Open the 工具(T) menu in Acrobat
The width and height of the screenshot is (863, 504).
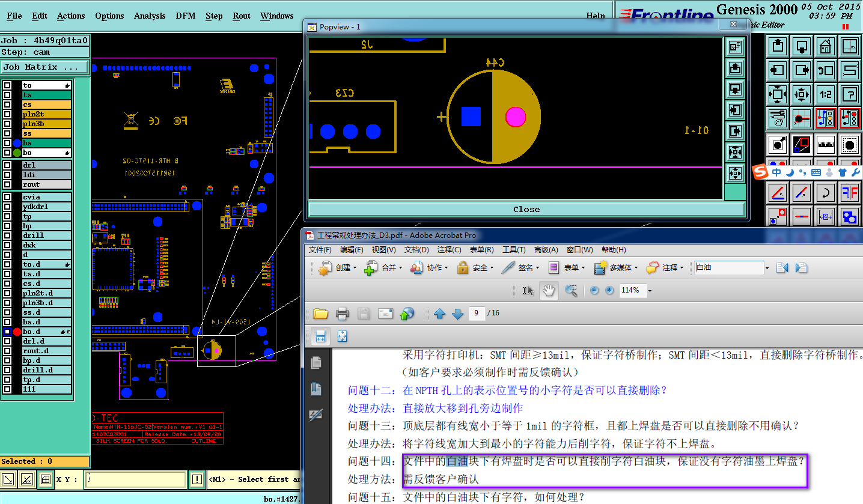(x=514, y=250)
